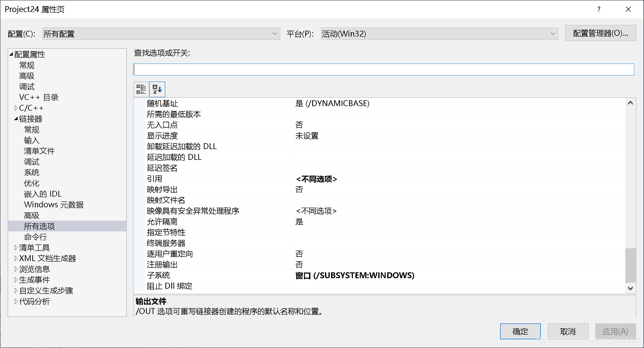The image size is (644, 348).
Task: Select VC++ 目录 tree item
Action: tap(39, 97)
